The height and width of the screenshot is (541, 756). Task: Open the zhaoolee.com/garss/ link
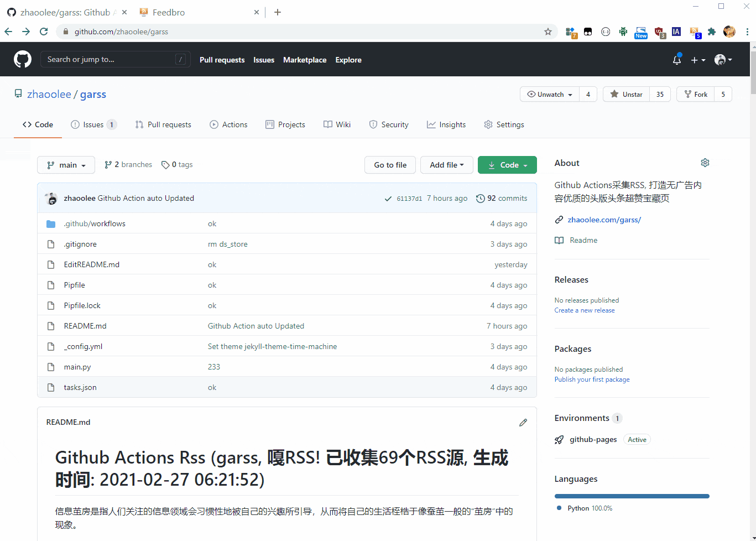click(604, 220)
